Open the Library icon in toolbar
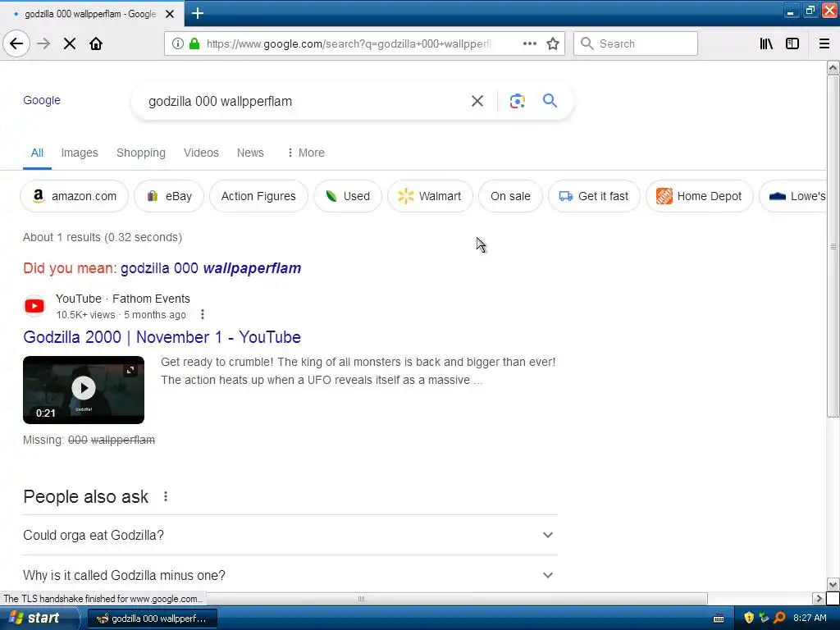840x630 pixels. pyautogui.click(x=766, y=43)
